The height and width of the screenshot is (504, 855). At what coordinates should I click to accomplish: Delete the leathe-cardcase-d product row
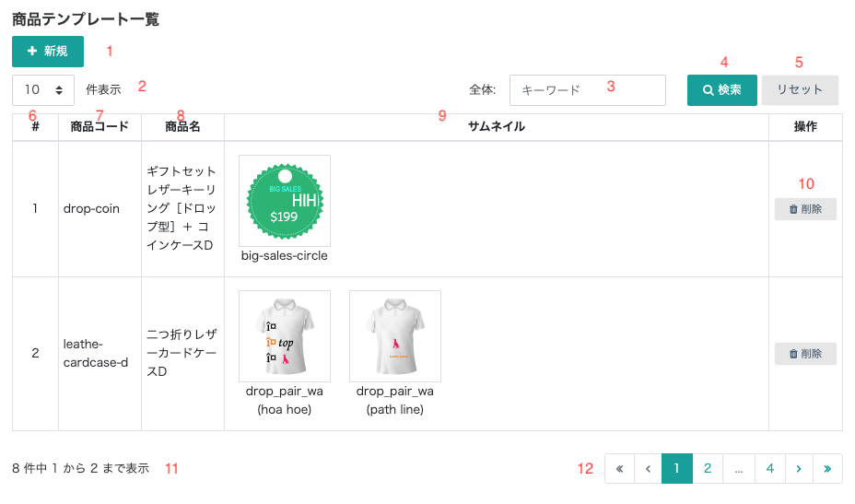pos(805,353)
